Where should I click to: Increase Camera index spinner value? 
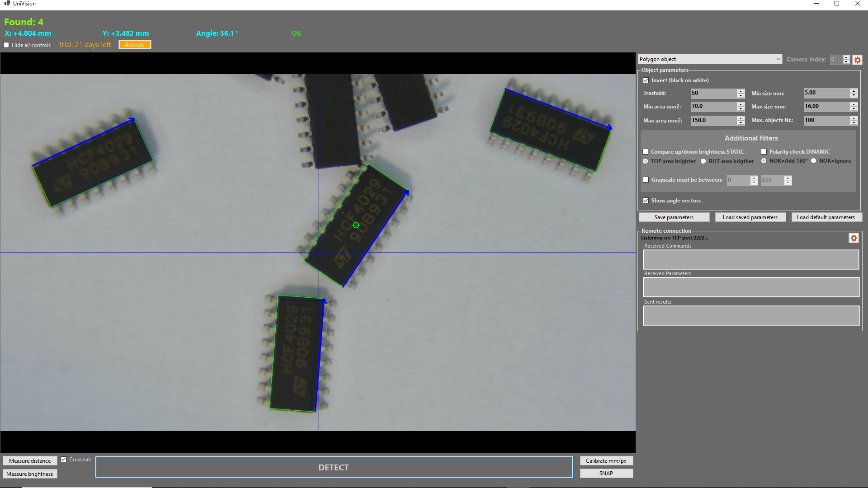click(x=846, y=57)
